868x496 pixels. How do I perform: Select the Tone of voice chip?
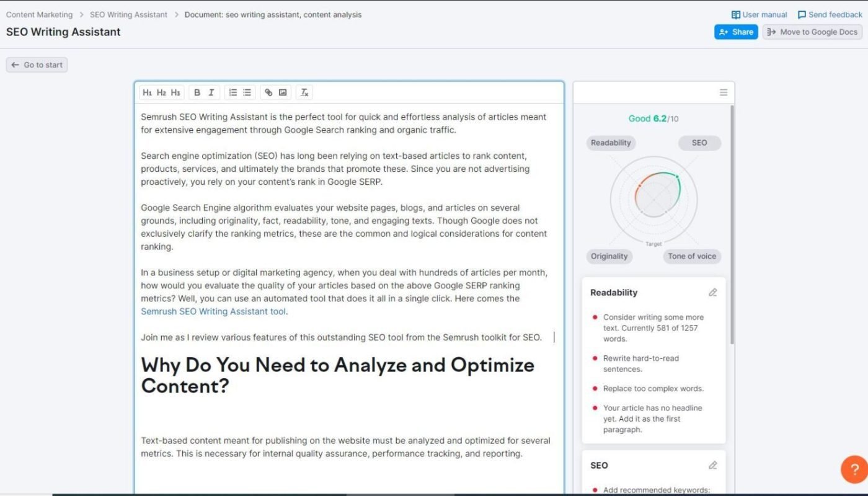[x=692, y=256]
